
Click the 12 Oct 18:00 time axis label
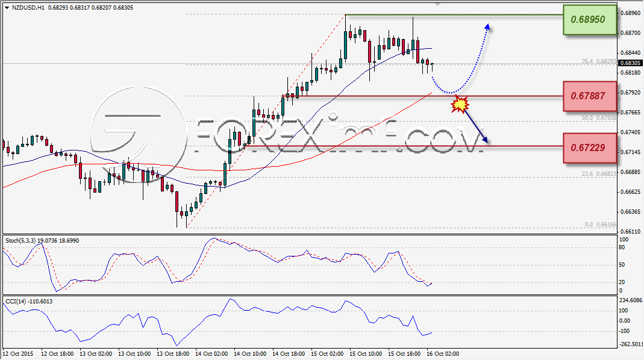pos(57,353)
